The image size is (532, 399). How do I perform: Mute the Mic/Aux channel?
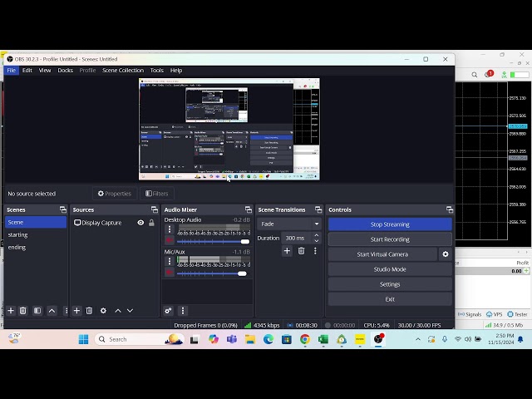170,273
